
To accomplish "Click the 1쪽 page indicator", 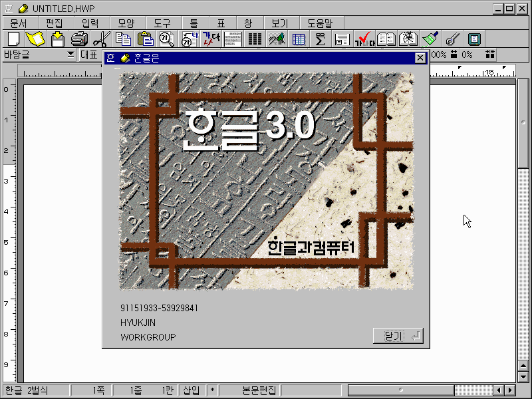I will pos(98,390).
